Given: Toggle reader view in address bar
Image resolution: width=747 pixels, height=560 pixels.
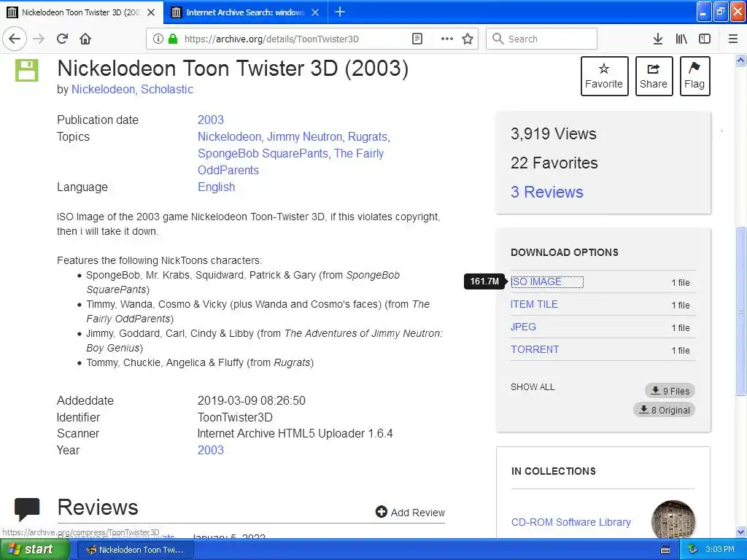Looking at the screenshot, I should click(417, 39).
